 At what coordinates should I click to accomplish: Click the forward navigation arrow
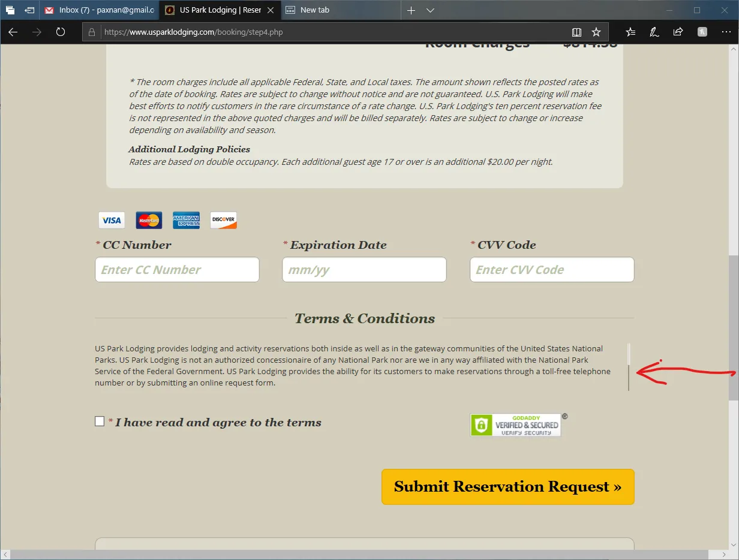coord(37,32)
